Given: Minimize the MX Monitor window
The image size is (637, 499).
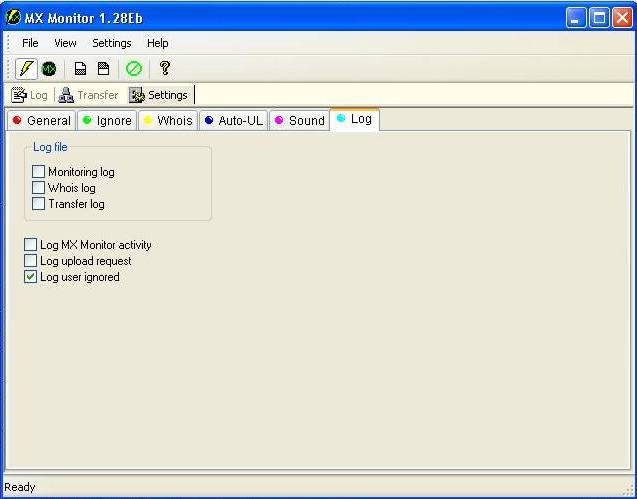Looking at the screenshot, I should [576, 18].
